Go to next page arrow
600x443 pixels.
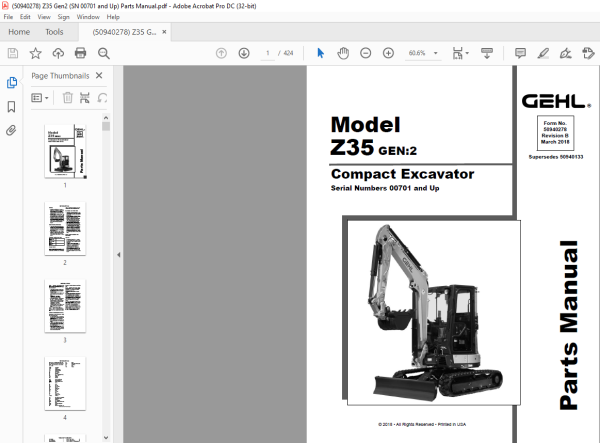tap(244, 53)
